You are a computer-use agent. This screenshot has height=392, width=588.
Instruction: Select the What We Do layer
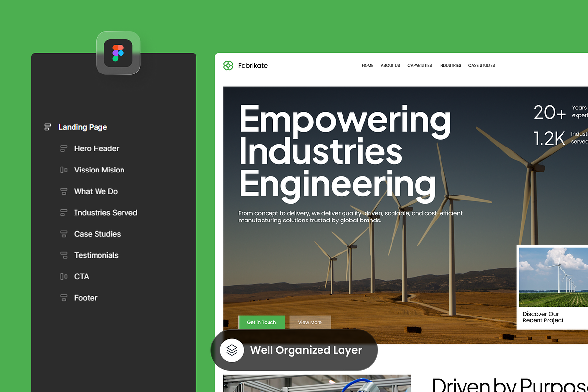click(96, 191)
